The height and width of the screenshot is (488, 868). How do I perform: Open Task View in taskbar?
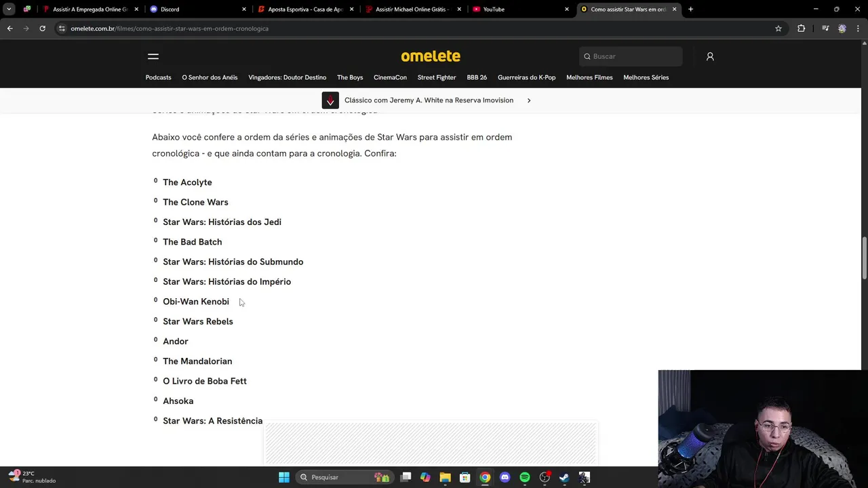[406, 477]
